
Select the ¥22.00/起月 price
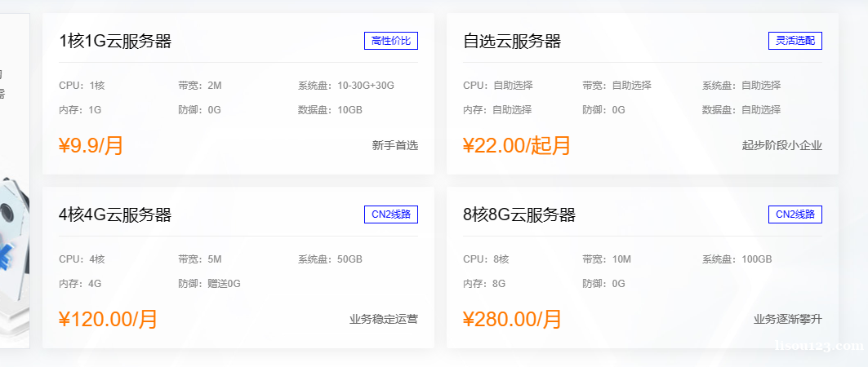tap(517, 145)
